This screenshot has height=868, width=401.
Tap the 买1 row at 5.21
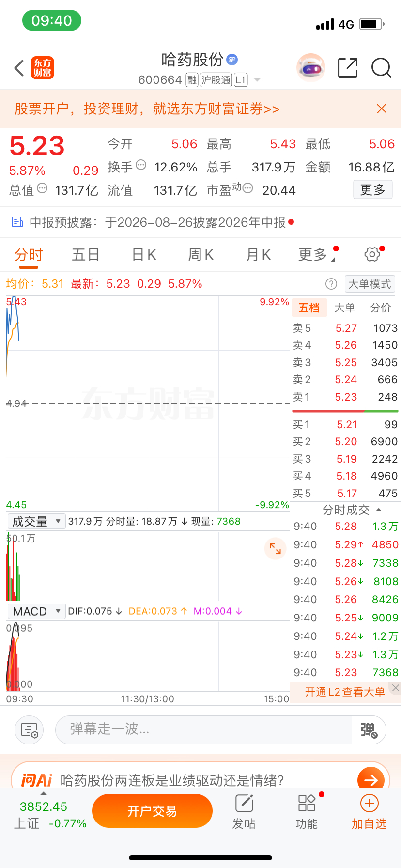click(x=345, y=425)
